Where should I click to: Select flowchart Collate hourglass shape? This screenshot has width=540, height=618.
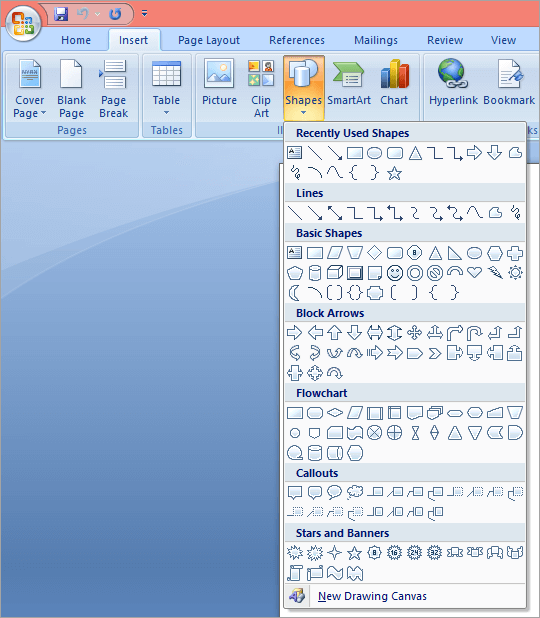pyautogui.click(x=415, y=433)
